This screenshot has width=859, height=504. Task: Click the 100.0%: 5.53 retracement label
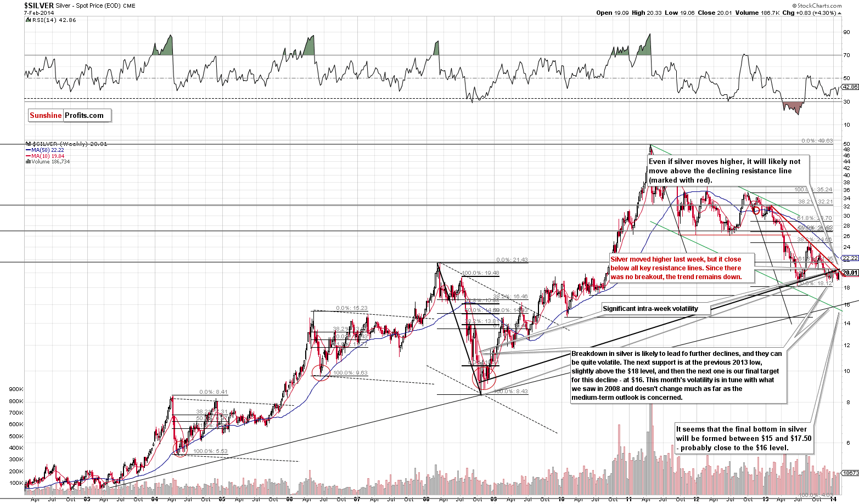(210, 451)
